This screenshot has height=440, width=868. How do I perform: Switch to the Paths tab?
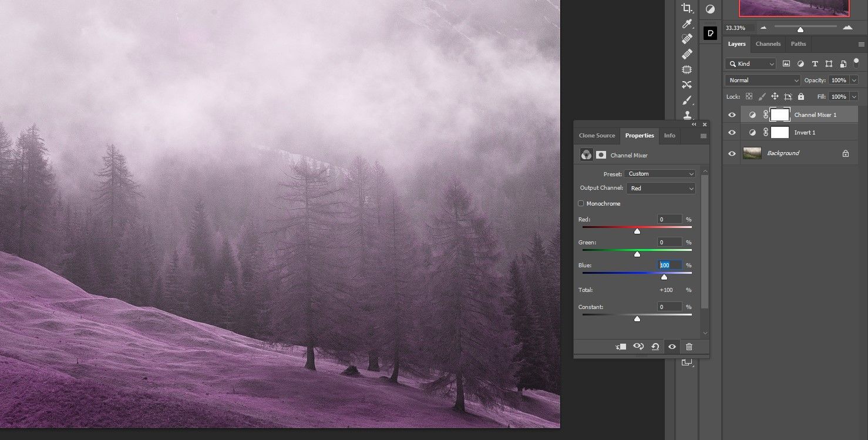click(798, 44)
